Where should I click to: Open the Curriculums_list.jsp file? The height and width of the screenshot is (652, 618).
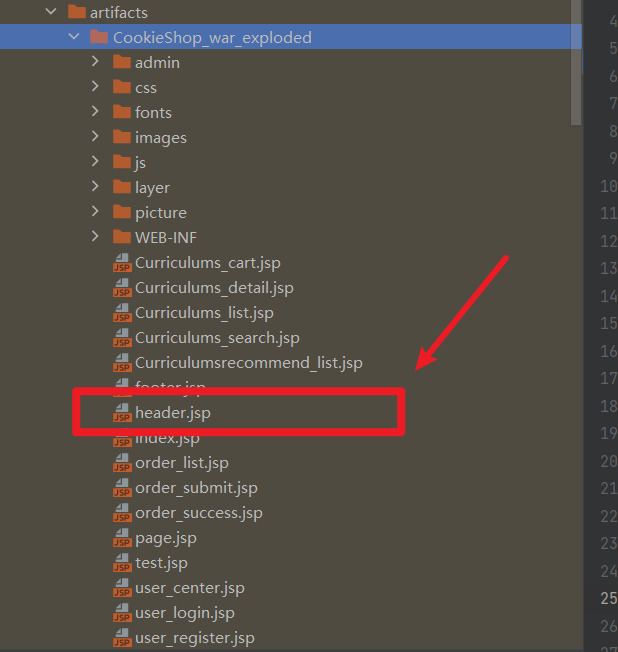(204, 313)
